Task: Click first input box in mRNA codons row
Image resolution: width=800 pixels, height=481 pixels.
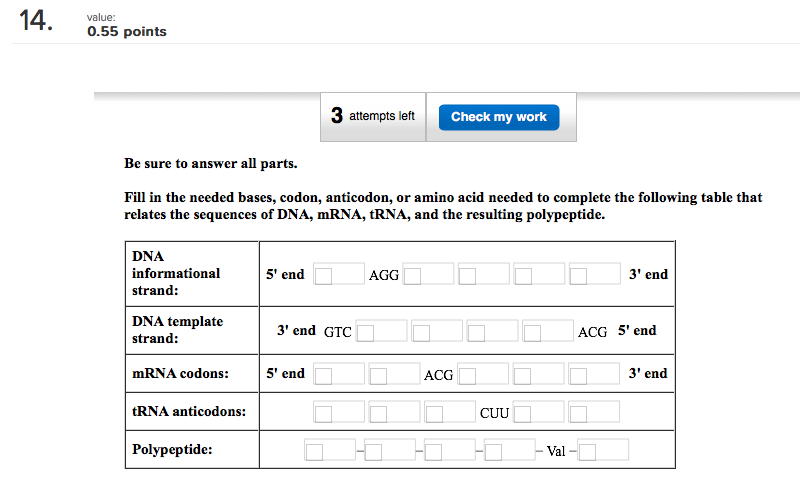Action: [339, 375]
